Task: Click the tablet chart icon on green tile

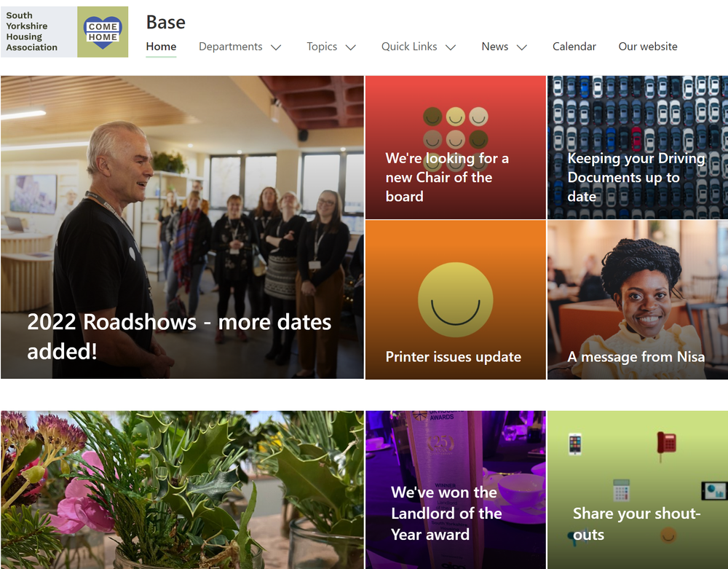Action: click(713, 490)
